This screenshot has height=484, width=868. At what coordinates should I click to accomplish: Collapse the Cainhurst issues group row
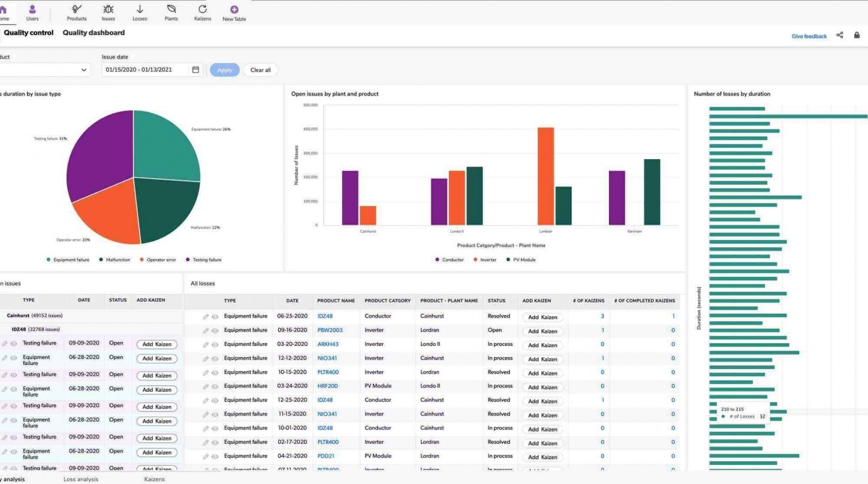click(x=33, y=316)
